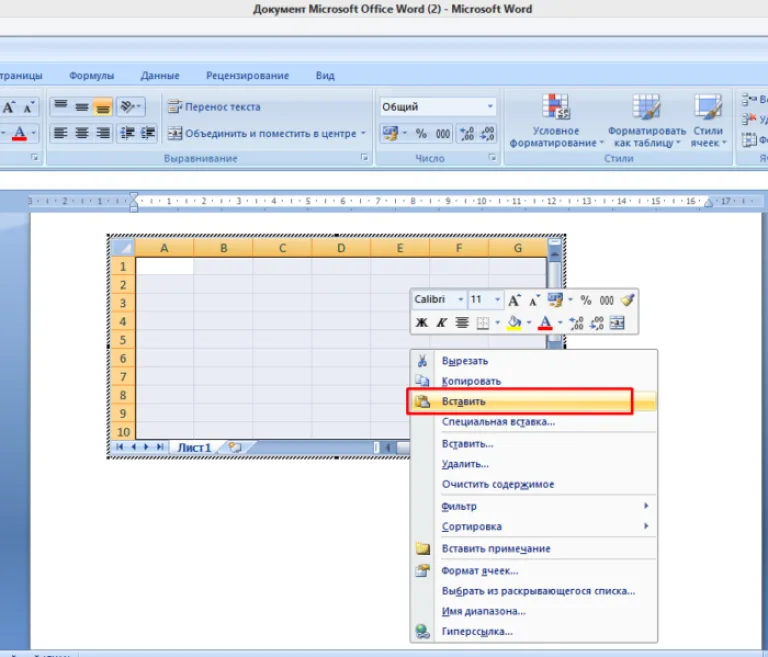Choose Вставить... insert cells entry
Screen dimensions: 768x657
[533, 444]
